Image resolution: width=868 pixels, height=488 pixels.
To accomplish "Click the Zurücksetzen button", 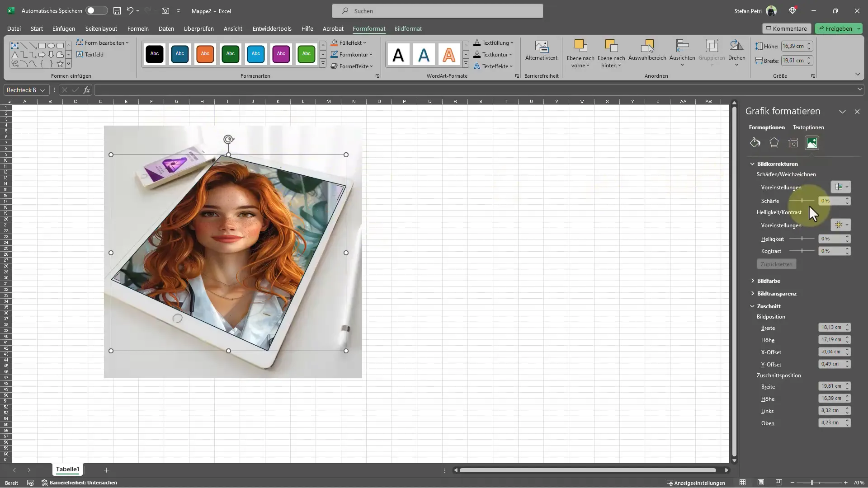I will pyautogui.click(x=776, y=264).
